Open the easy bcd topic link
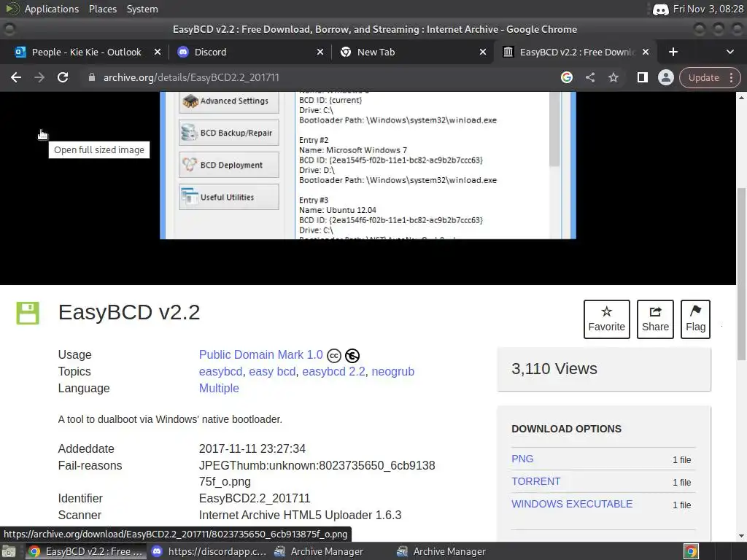747x560 pixels. click(272, 371)
